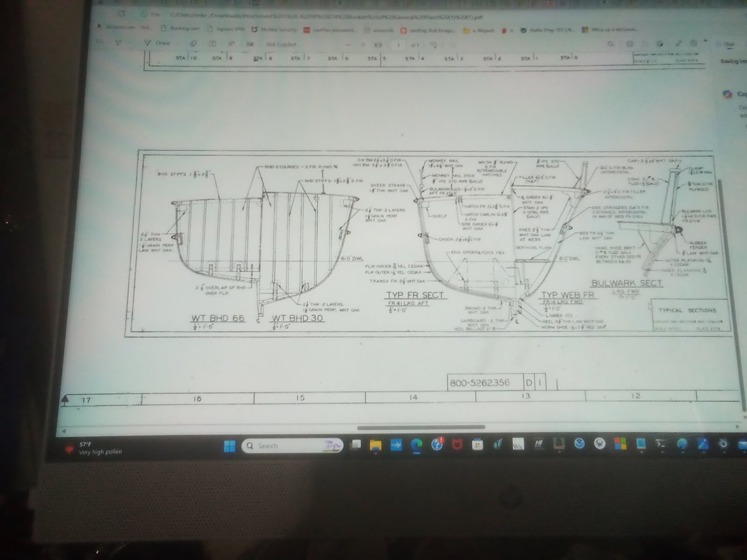The height and width of the screenshot is (560, 747).
Task: Click the drawing number 800-5262356 text
Action: point(479,383)
